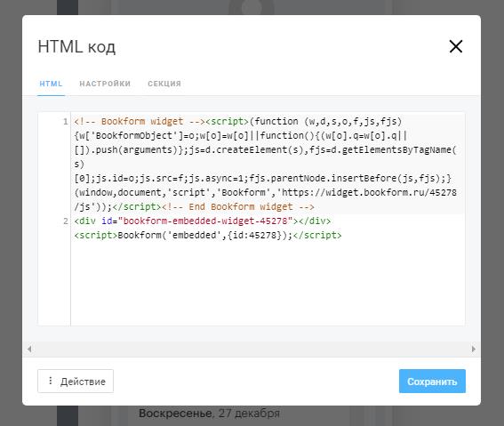Click the Сохранить button

[x=432, y=382]
